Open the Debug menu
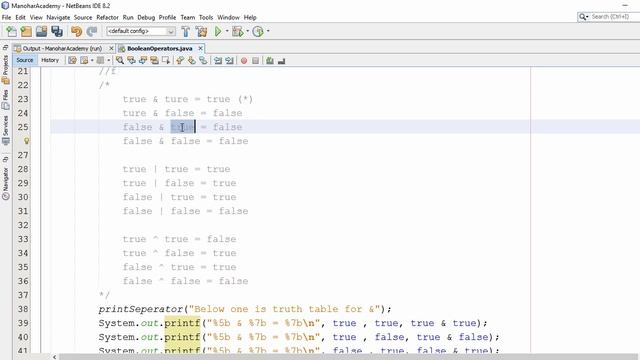The image size is (640, 360). point(146,17)
